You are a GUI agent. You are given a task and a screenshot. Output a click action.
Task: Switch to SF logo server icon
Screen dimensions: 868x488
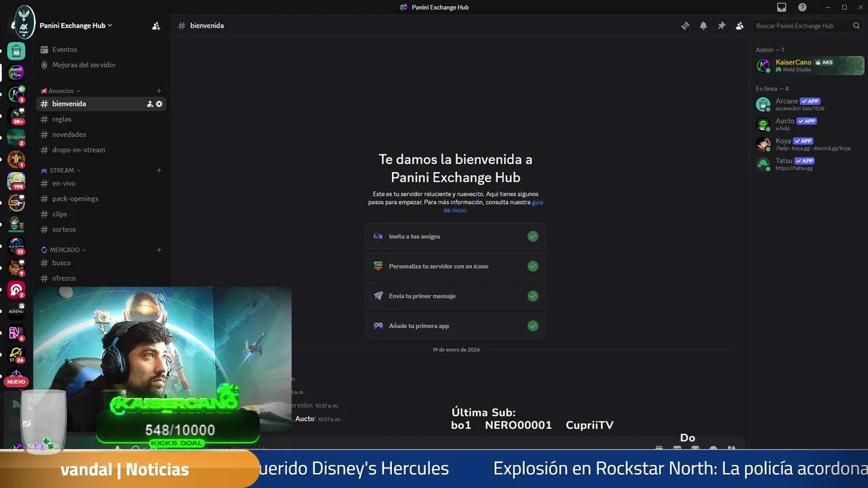16,203
